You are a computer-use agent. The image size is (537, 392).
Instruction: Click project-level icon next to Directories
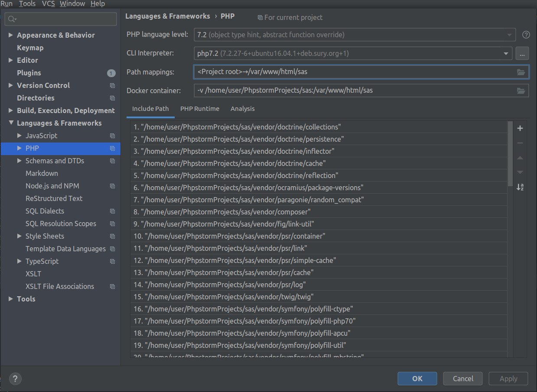pyautogui.click(x=112, y=98)
